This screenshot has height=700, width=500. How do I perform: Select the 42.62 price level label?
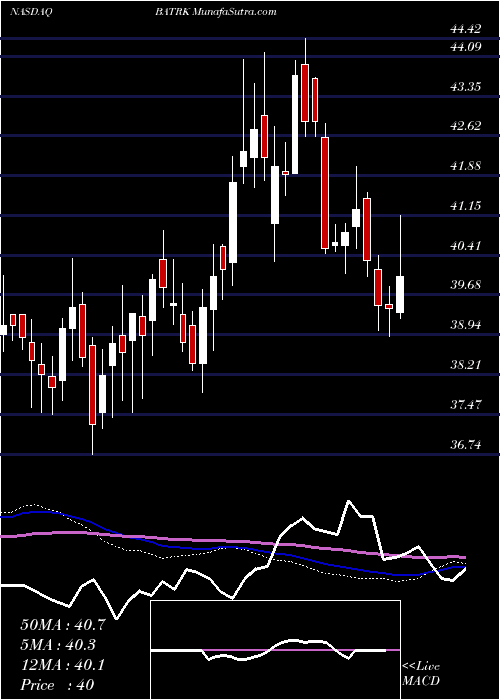point(466,126)
